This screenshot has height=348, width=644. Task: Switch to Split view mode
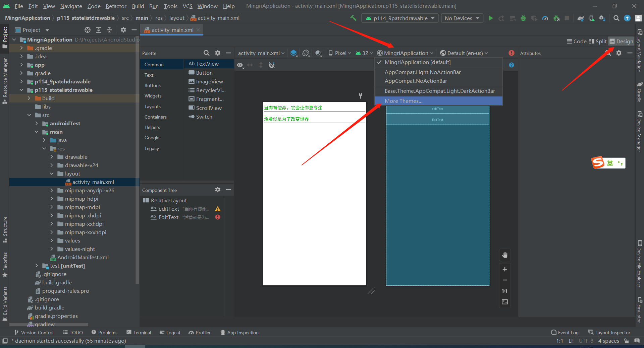598,41
